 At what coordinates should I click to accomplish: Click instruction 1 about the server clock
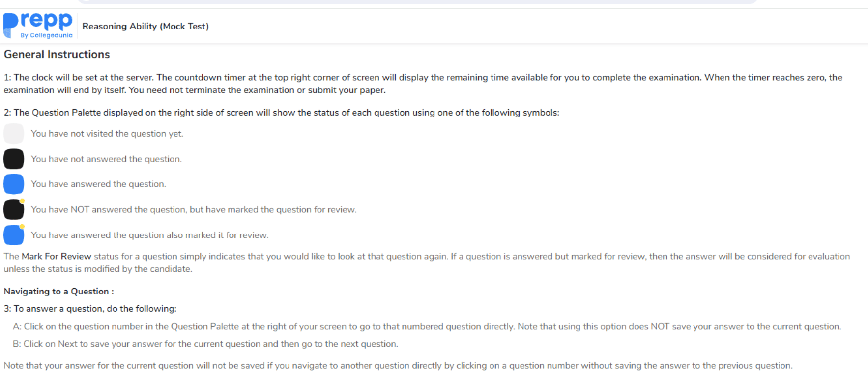[423, 78]
